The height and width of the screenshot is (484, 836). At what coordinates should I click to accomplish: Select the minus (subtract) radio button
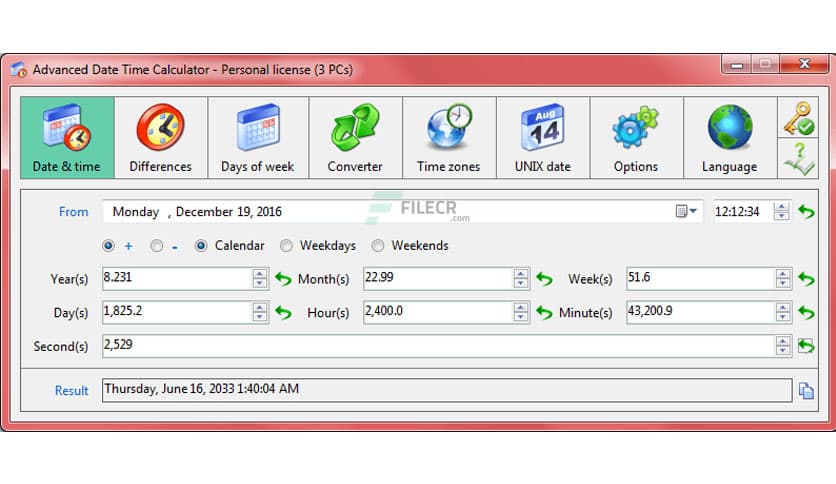click(156, 246)
